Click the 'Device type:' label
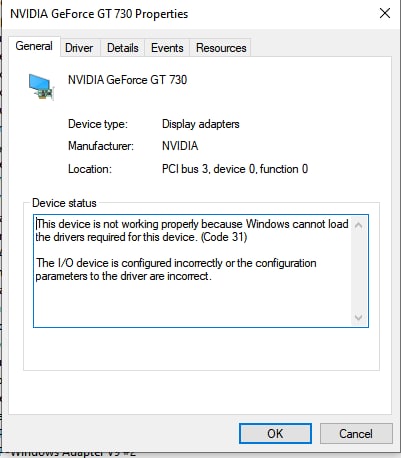The image size is (401, 458). (x=98, y=124)
